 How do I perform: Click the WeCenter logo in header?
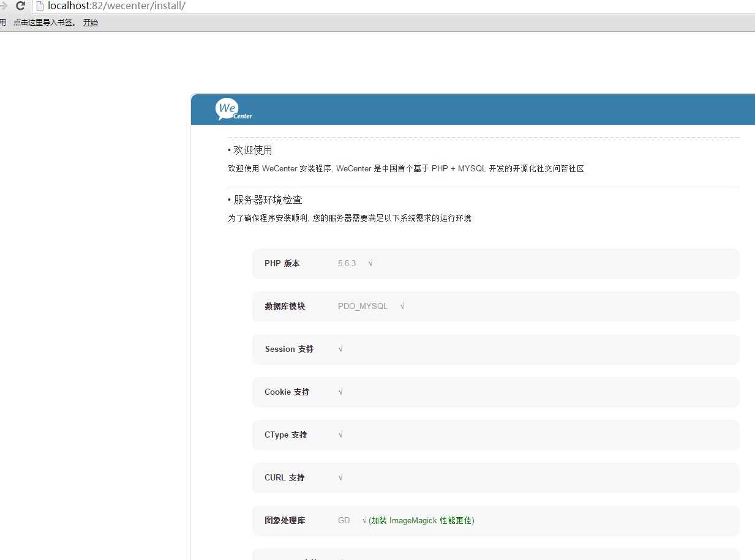[233, 109]
